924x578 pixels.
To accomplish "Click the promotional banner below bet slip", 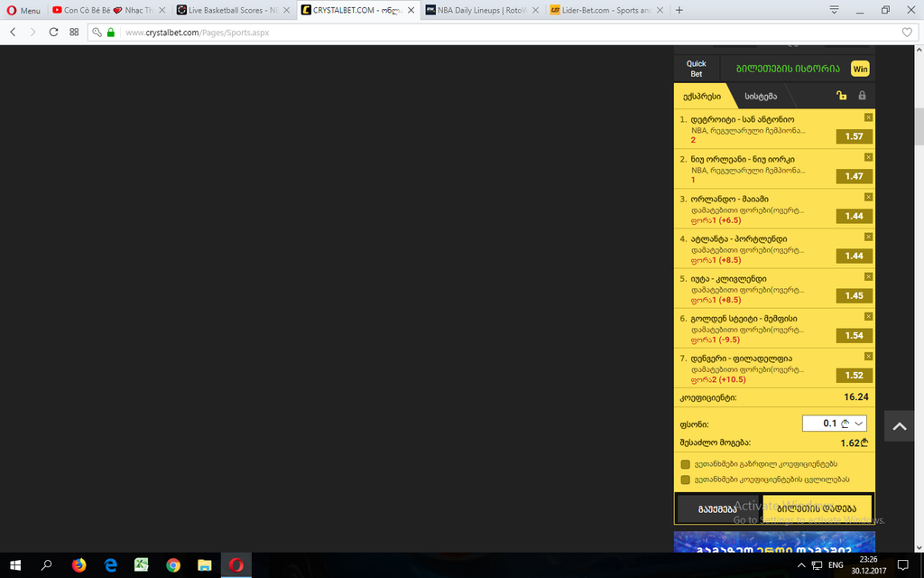I will point(774,542).
